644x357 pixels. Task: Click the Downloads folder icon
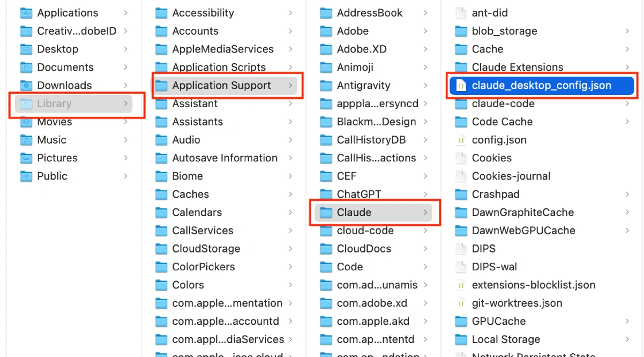(x=26, y=85)
